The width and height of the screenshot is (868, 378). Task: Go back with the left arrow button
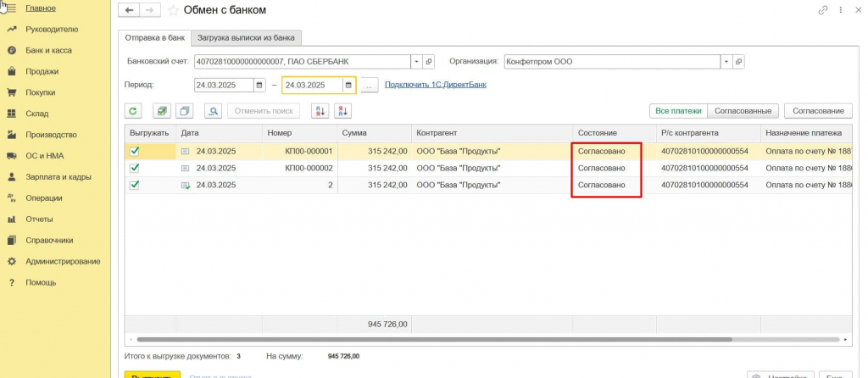pos(129,10)
